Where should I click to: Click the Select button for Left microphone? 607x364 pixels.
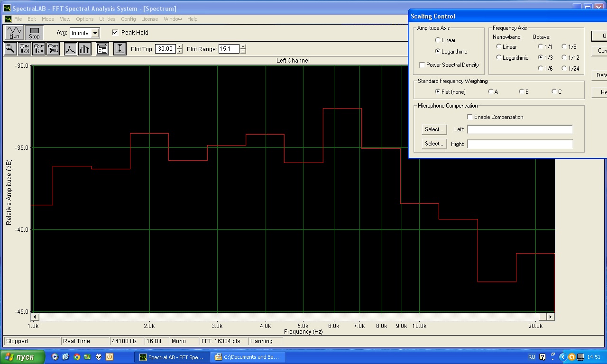434,129
